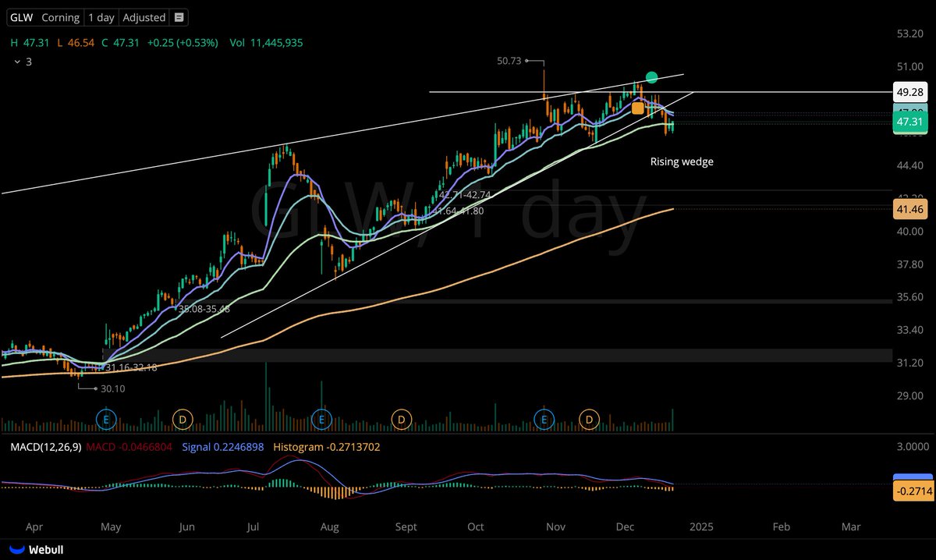Click the earnings E marker near May
Image resolution: width=936 pixels, height=560 pixels.
point(105,420)
